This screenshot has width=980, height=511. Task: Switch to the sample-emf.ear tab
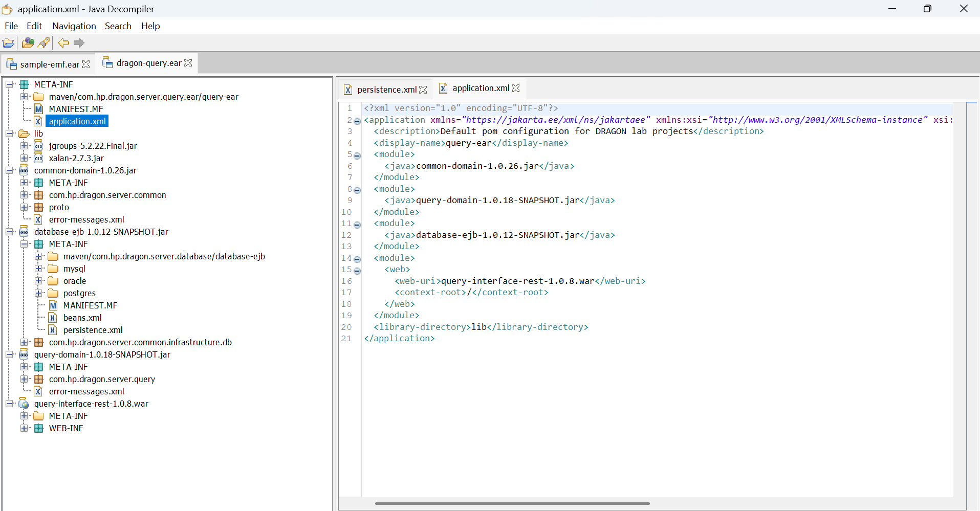[49, 64]
